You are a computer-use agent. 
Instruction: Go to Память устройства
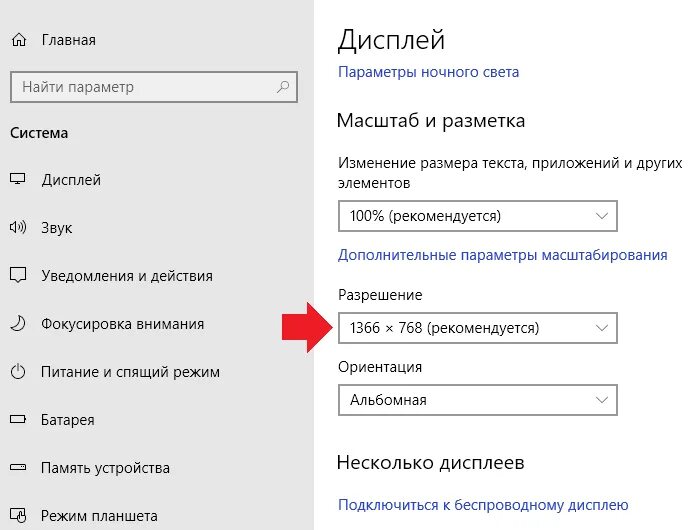coord(105,468)
